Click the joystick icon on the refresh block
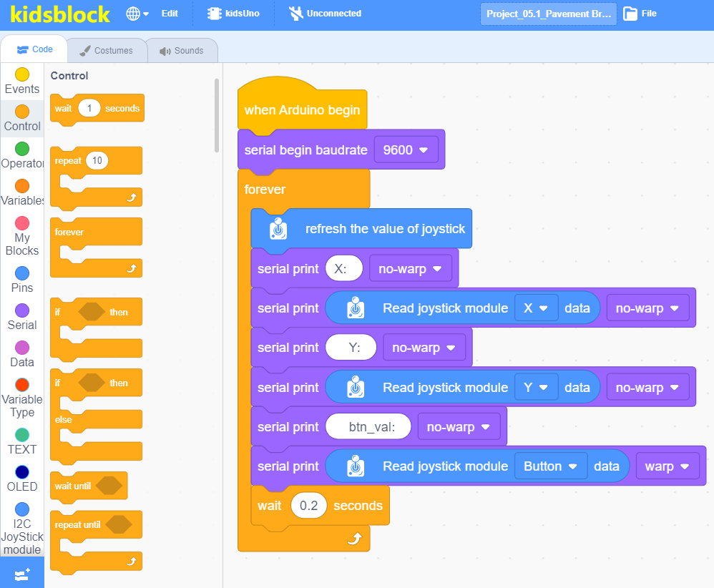 click(x=278, y=229)
